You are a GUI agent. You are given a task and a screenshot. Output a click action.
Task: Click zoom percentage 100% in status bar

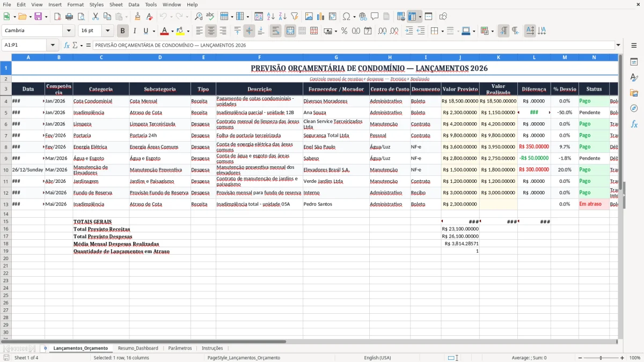(635, 358)
